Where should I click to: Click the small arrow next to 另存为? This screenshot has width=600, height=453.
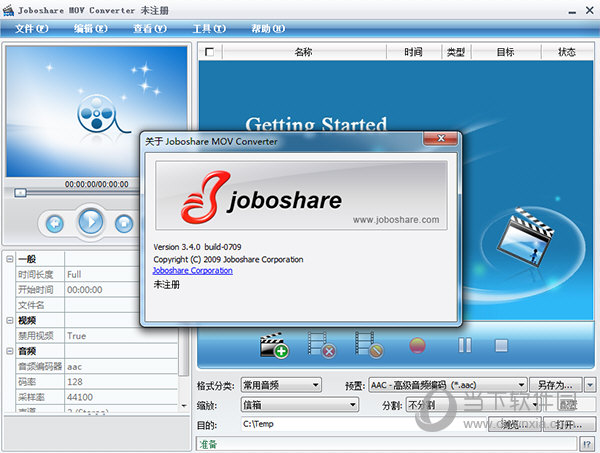590,385
